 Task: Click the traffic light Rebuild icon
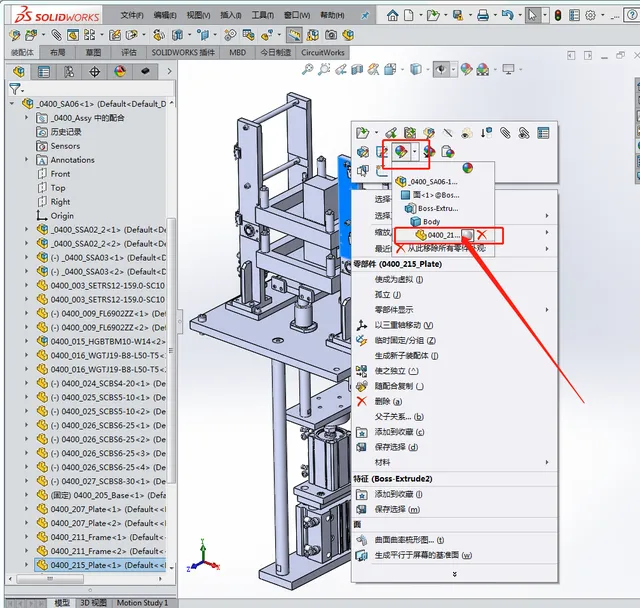pos(558,16)
